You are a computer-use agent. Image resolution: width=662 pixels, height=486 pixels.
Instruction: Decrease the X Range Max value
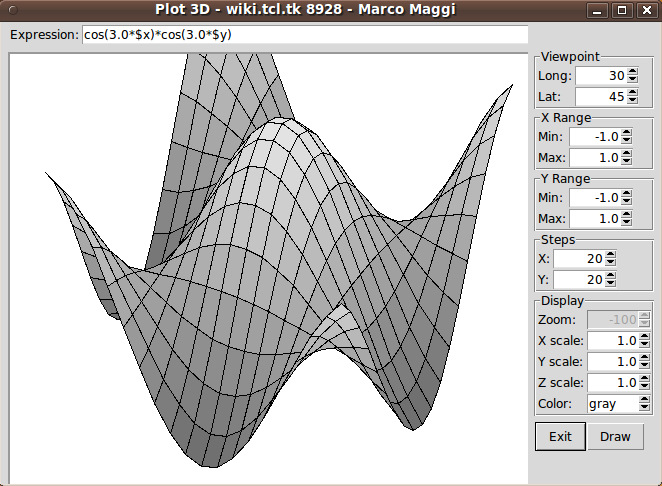click(x=627, y=161)
